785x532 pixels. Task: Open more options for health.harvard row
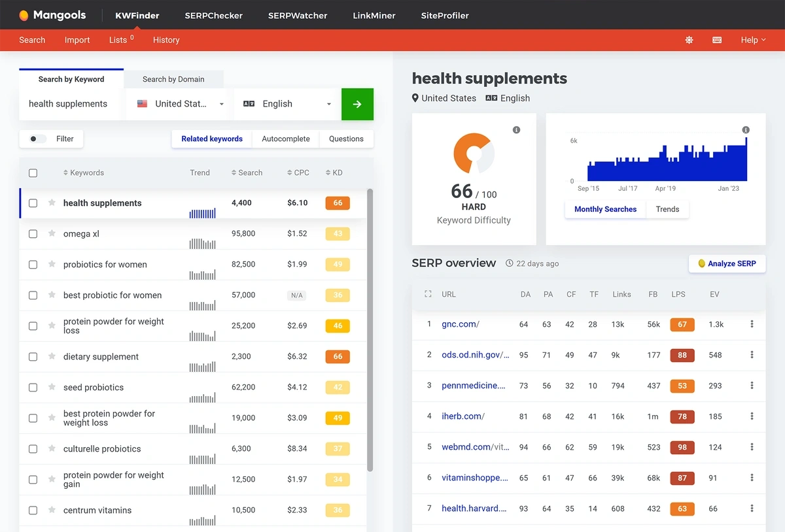752,508
